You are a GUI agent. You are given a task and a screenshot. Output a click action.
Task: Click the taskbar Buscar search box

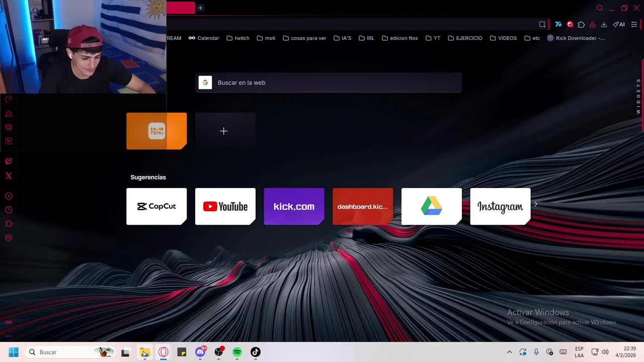point(70,352)
